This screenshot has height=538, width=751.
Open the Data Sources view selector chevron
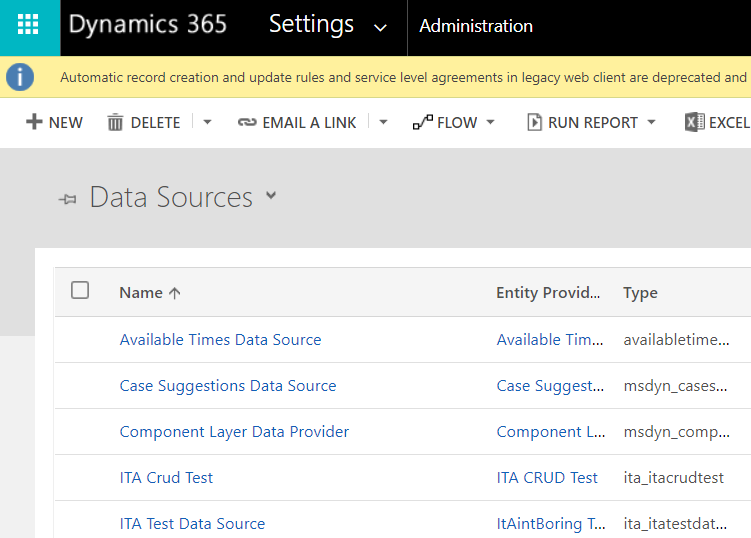pos(271,195)
